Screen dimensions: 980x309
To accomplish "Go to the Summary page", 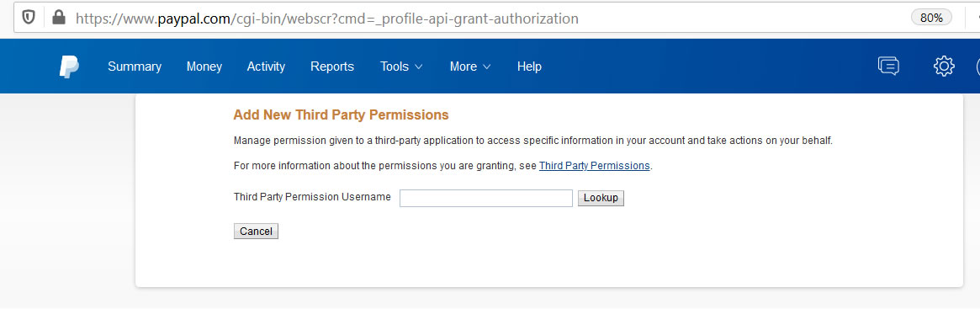I will tap(135, 67).
